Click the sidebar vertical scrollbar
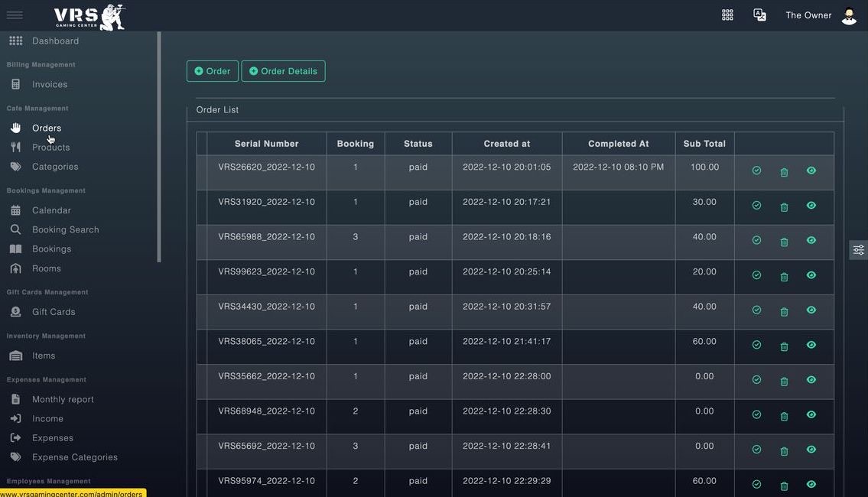The image size is (868, 497). [159, 147]
